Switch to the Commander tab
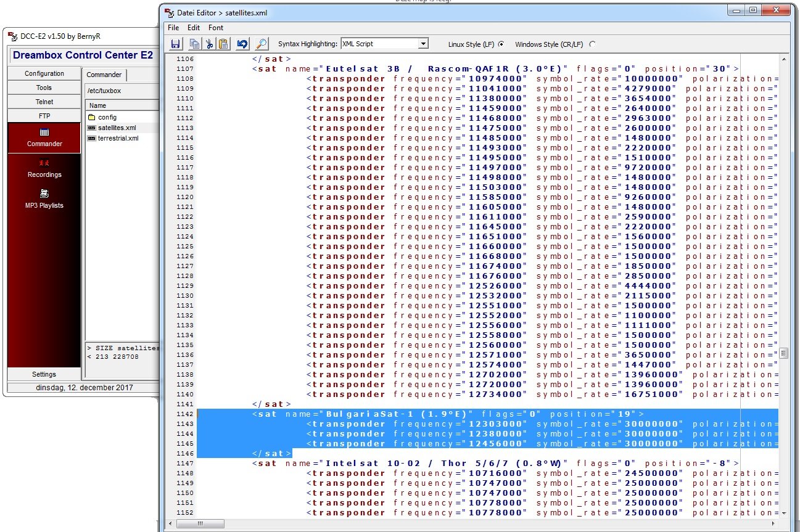The height and width of the screenshot is (532, 800). (x=104, y=75)
